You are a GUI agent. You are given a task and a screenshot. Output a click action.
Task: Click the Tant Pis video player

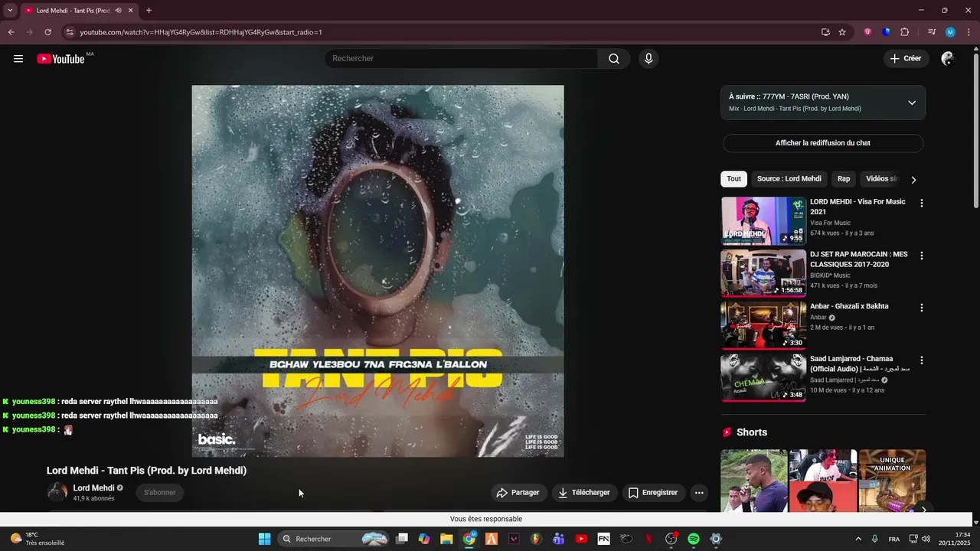point(377,271)
